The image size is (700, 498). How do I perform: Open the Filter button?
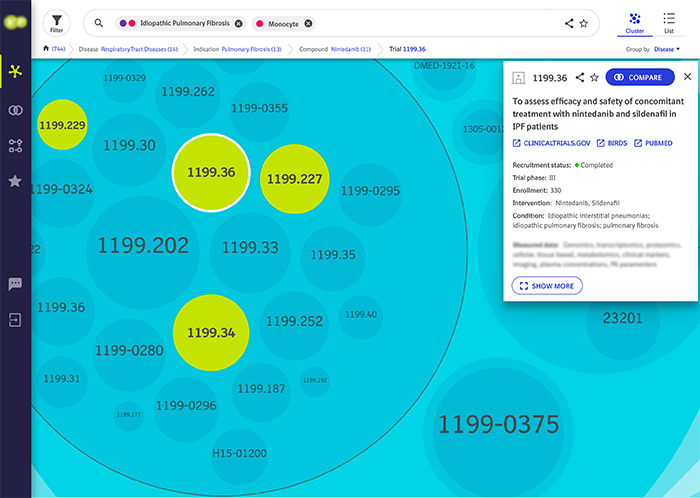tap(56, 23)
